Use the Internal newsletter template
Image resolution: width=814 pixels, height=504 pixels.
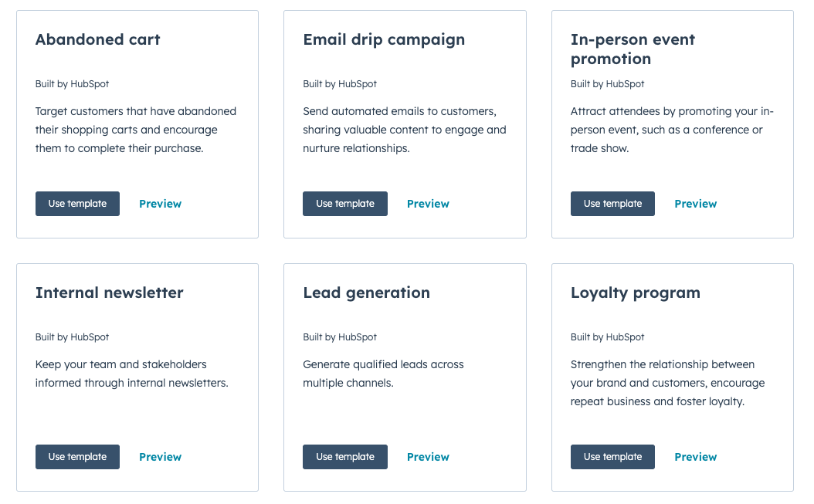point(77,457)
